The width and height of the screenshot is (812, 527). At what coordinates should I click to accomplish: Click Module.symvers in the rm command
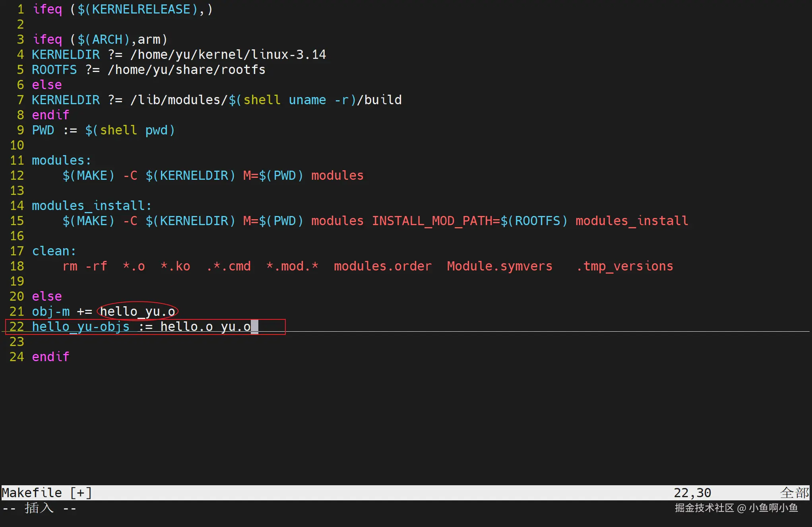(499, 266)
